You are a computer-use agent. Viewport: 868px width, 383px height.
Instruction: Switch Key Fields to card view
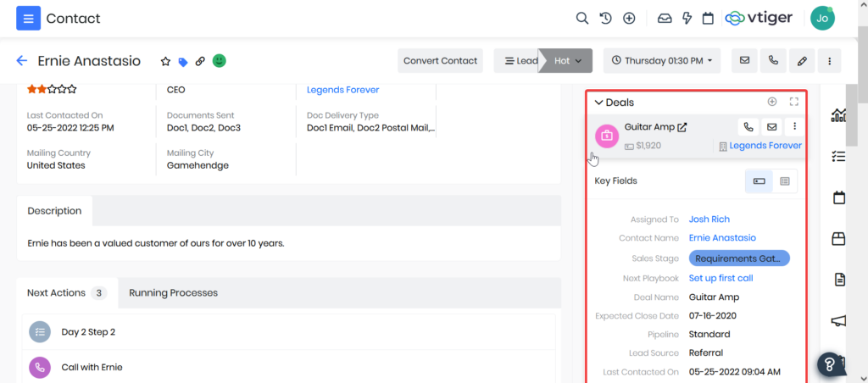(759, 181)
